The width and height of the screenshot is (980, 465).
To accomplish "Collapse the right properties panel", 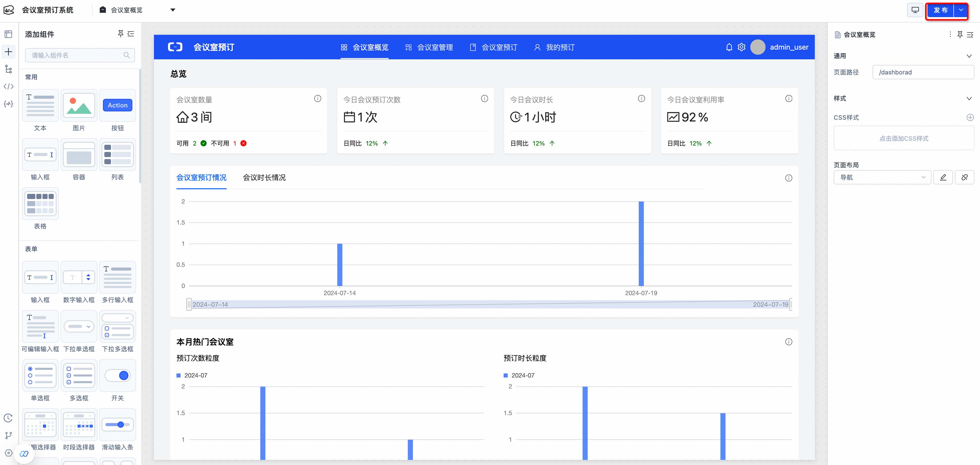I will (970, 34).
